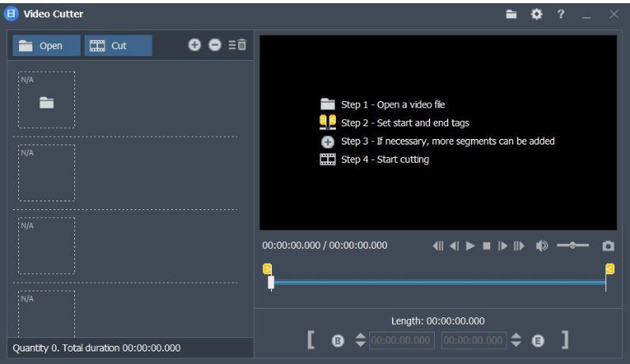Adjust the volume slider
Viewport: 630px width, 364px height.
coord(572,246)
